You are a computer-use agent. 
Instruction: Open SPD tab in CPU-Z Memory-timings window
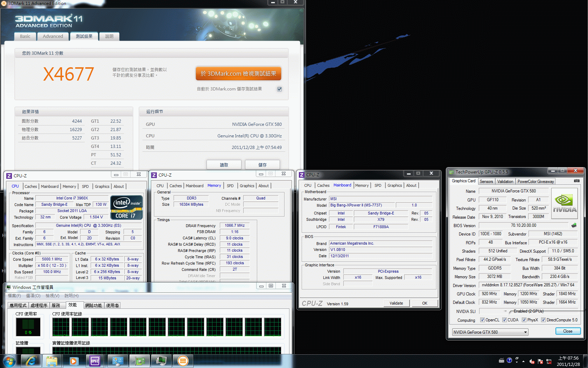230,186
